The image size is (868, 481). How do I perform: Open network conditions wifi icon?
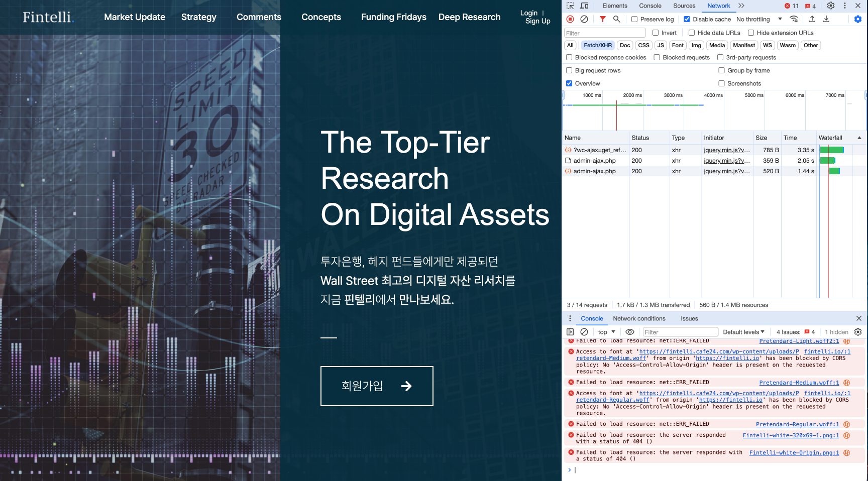tap(794, 19)
